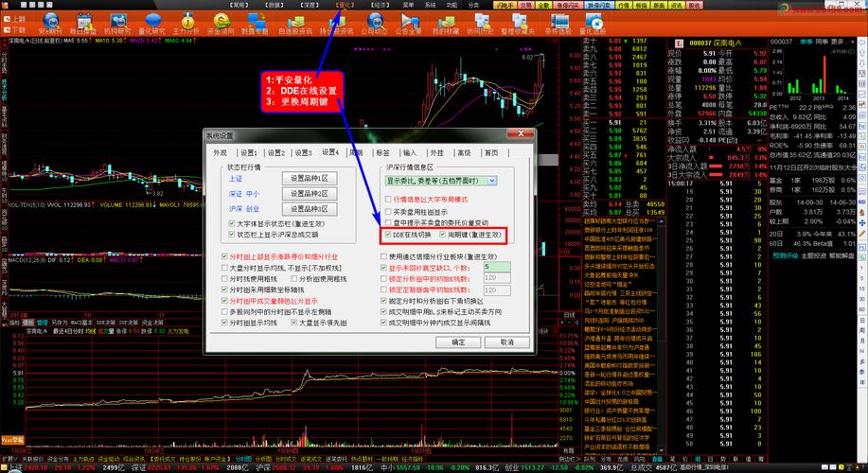Click the 设置品种1区 button
Image resolution: width=868 pixels, height=473 pixels.
point(309,178)
